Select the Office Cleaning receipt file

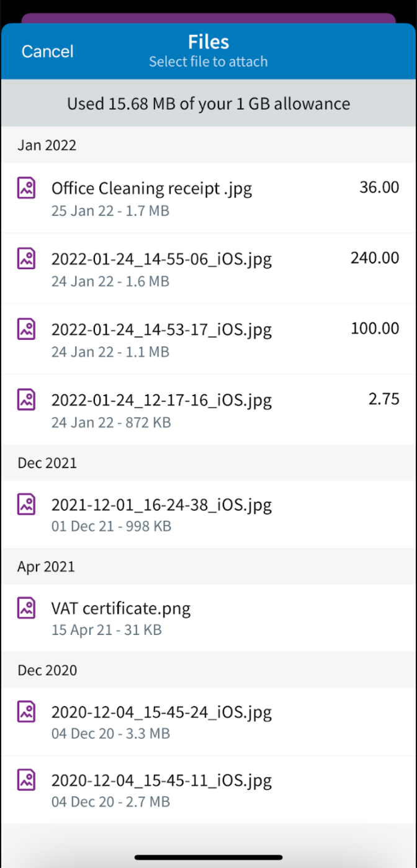pos(151,188)
